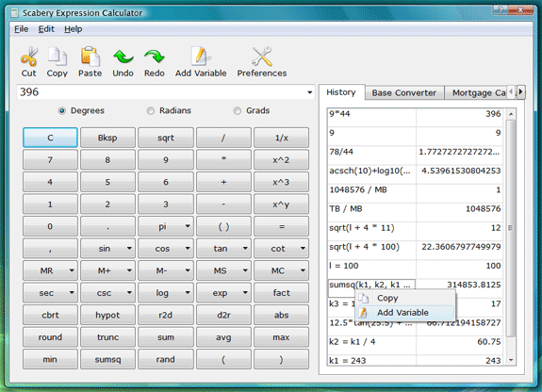542x392 pixels.
Task: Click the Bksp button
Action: (107, 138)
